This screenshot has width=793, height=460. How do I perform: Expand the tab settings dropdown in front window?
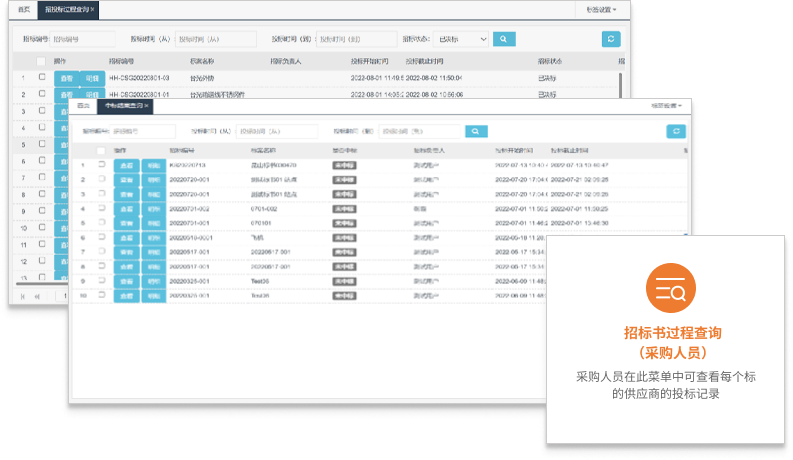pyautogui.click(x=666, y=105)
